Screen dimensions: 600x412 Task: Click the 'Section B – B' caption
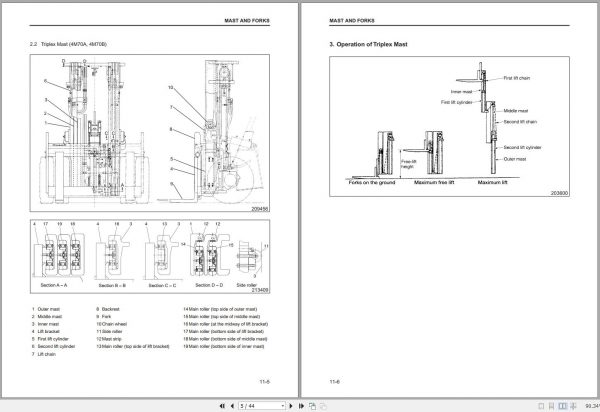point(112,286)
